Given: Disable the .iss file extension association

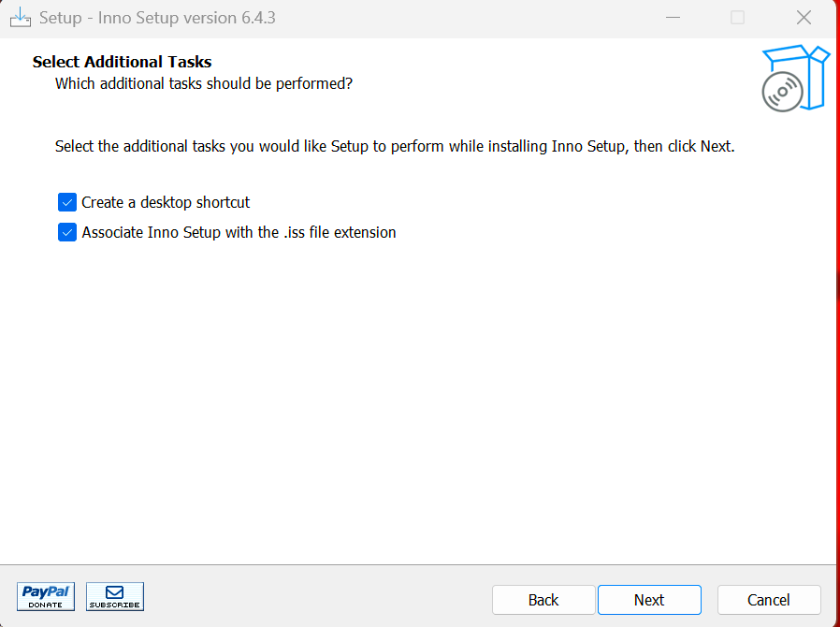Looking at the screenshot, I should click(66, 231).
